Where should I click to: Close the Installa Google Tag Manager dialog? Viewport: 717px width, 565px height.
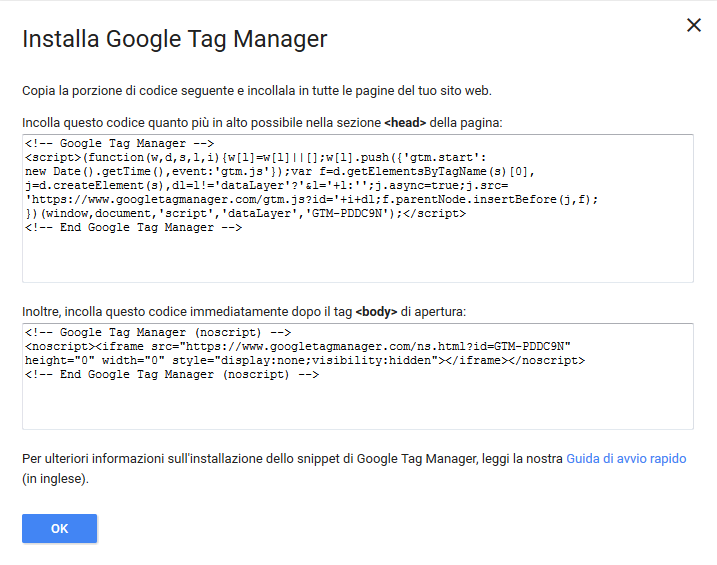click(694, 25)
